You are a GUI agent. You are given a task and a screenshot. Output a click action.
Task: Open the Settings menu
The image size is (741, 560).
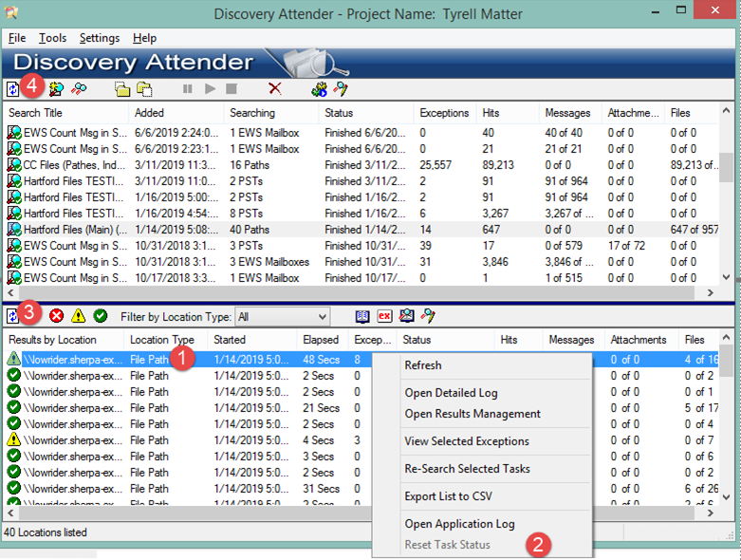99,38
